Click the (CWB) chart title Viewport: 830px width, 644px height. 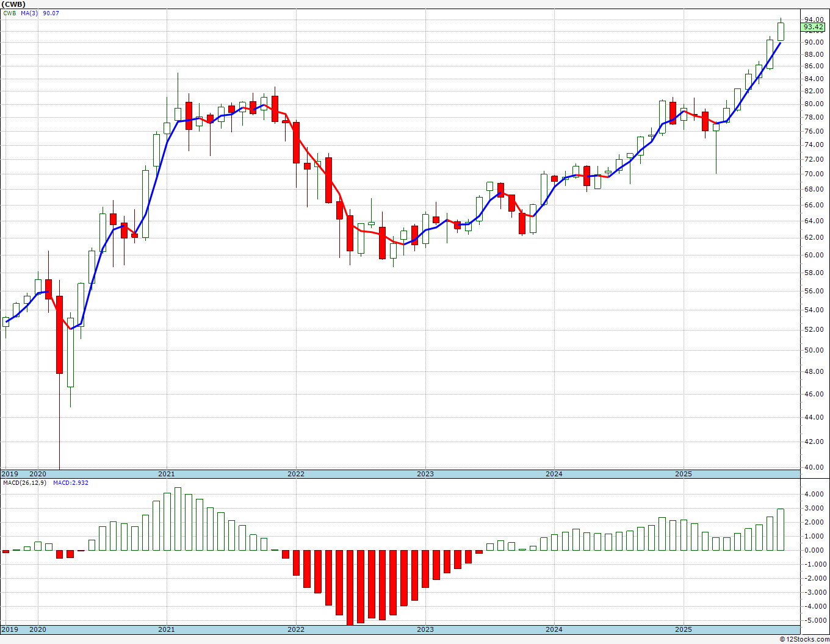(x=13, y=4)
